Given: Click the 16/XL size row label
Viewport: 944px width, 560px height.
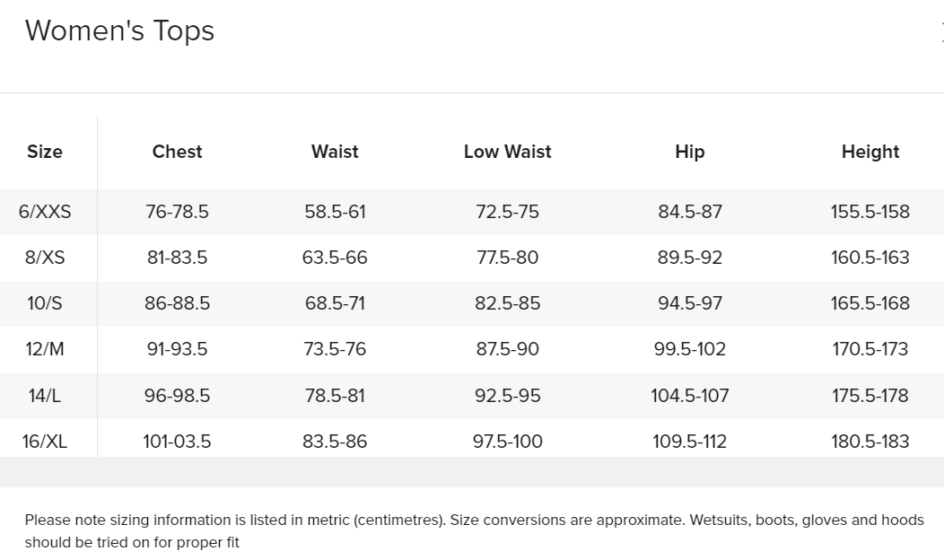Looking at the screenshot, I should pos(45,442).
